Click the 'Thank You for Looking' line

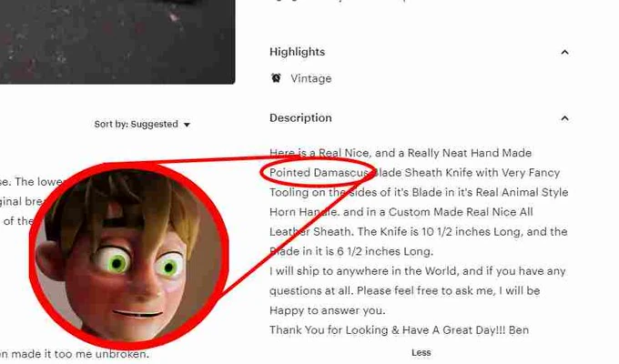(399, 330)
